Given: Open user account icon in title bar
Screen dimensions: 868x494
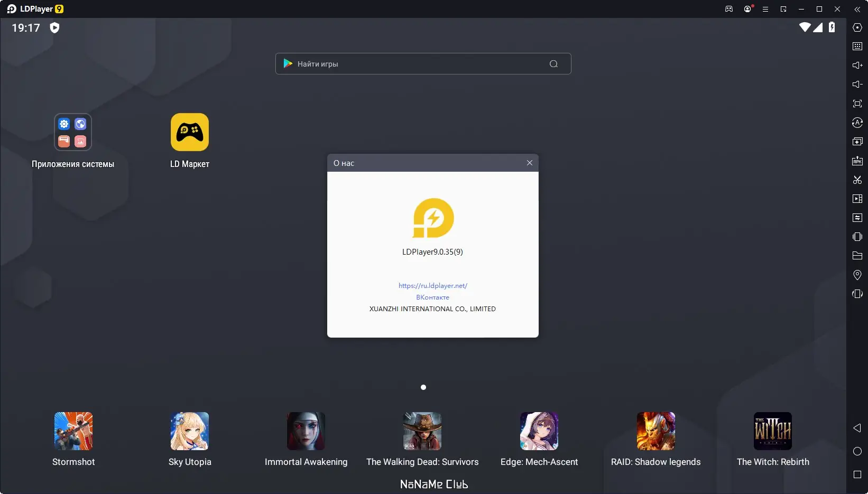Looking at the screenshot, I should 747,9.
